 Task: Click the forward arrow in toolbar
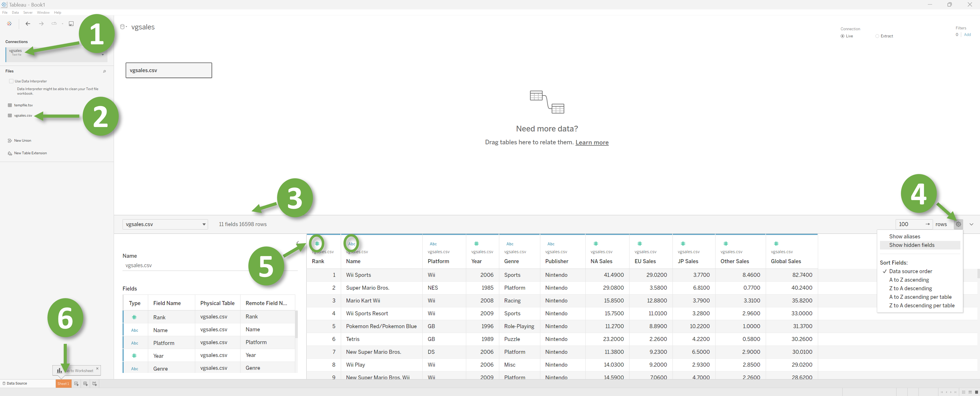(x=41, y=24)
